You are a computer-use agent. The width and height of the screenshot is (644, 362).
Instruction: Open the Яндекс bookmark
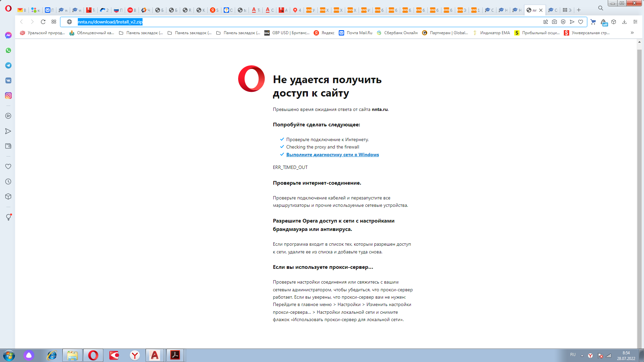pyautogui.click(x=324, y=33)
